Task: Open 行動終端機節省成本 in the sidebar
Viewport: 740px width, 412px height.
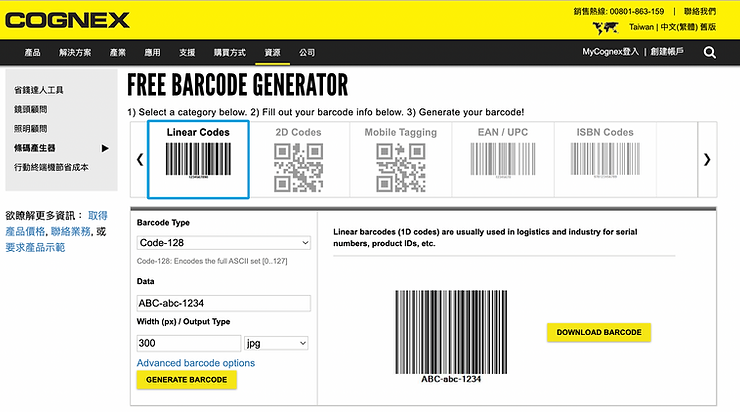Action: click(51, 167)
